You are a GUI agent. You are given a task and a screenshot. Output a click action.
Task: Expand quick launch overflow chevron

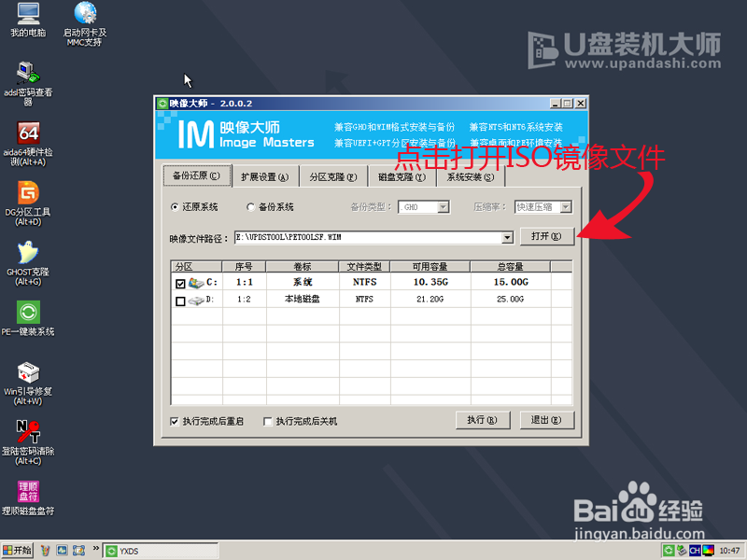(96, 548)
